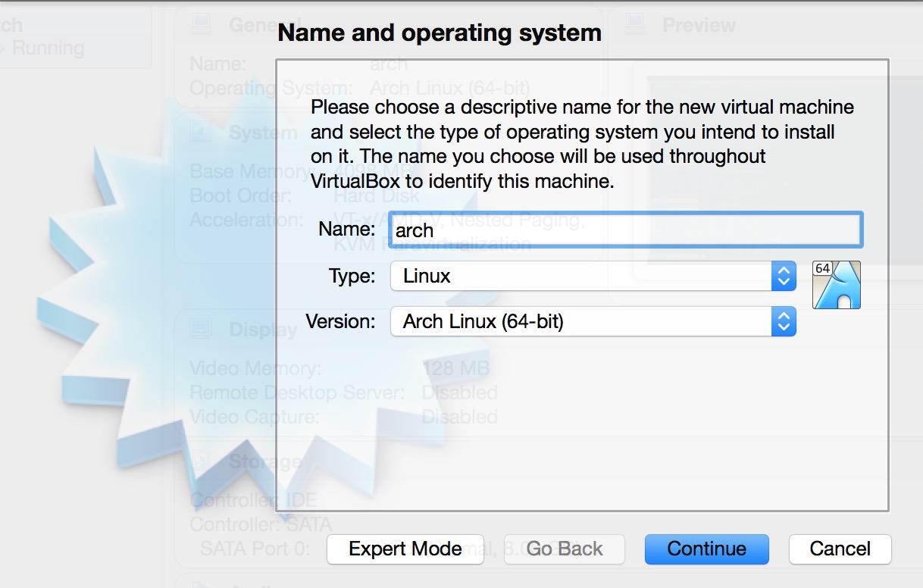Click the Arch Linux 64-bit OS icon
This screenshot has width=923, height=588.
tap(837, 285)
